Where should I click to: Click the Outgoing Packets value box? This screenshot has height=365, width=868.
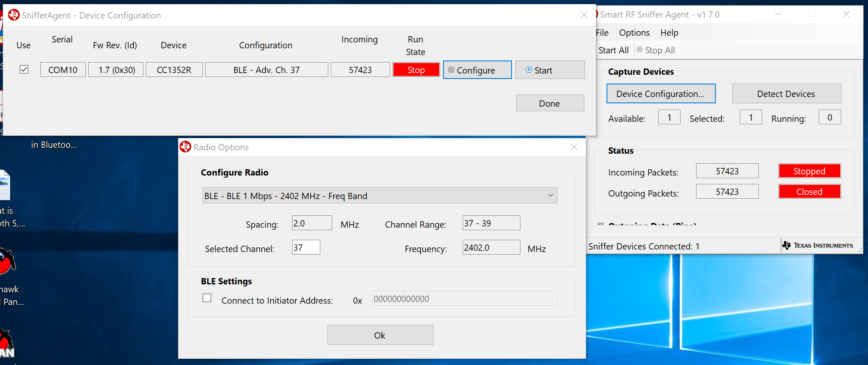pyautogui.click(x=727, y=192)
